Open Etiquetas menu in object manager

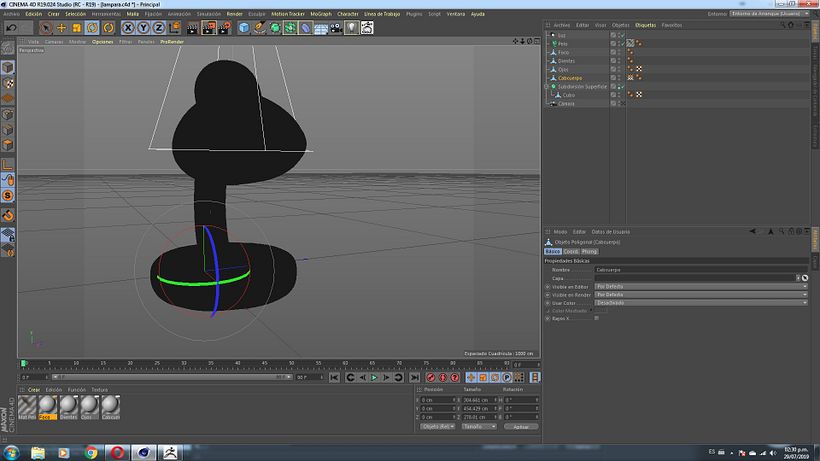(x=645, y=25)
